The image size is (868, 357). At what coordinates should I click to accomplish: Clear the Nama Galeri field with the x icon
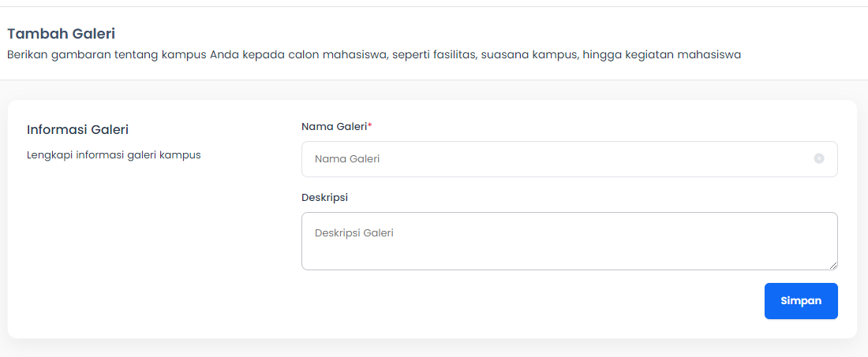coord(819,158)
